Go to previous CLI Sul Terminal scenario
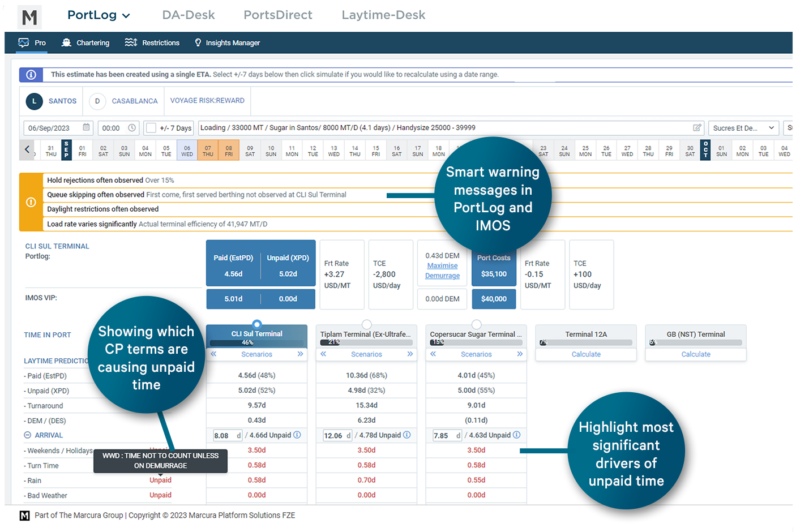This screenshot has height=532, width=796. pos(213,354)
